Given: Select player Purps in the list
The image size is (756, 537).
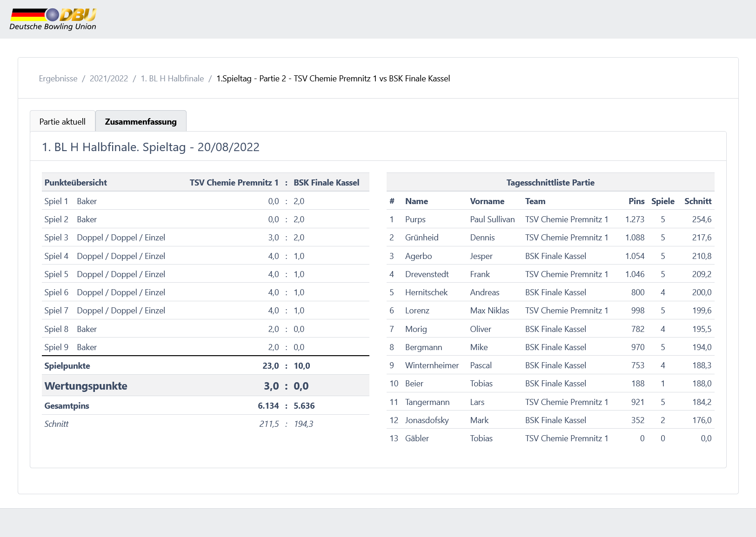Looking at the screenshot, I should [550, 219].
